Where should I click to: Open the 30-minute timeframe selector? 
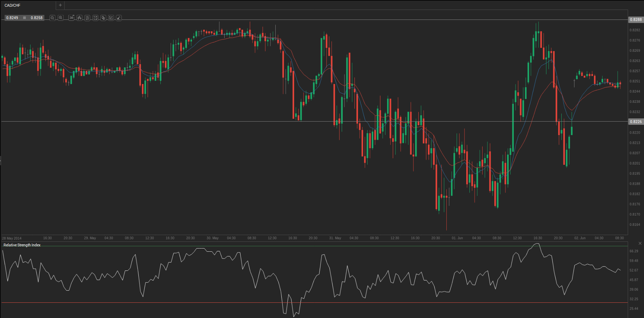[71, 18]
